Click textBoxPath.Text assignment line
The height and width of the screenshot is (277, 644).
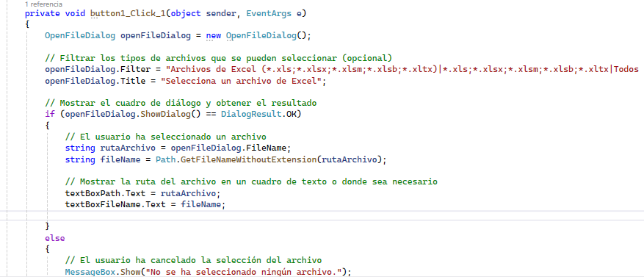(x=143, y=193)
